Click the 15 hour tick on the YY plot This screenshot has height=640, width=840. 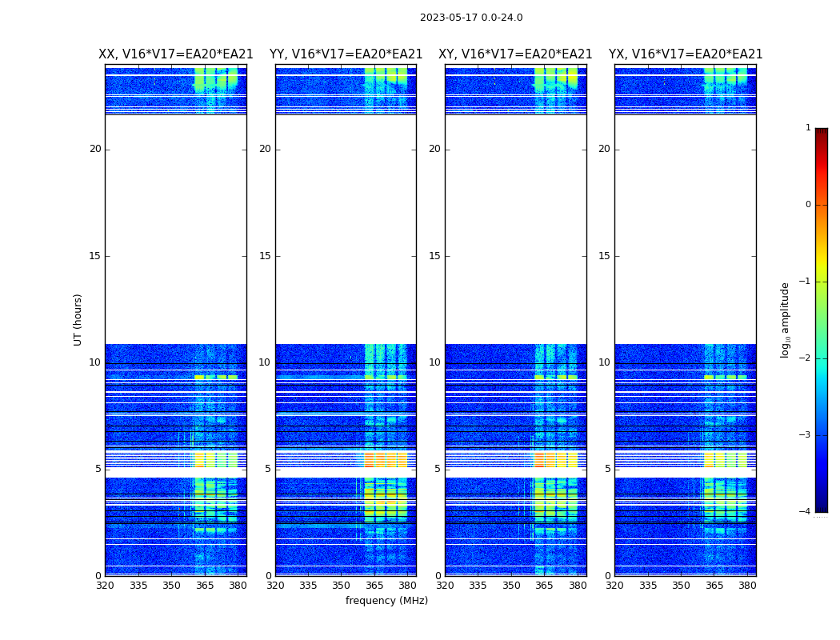pyautogui.click(x=265, y=256)
